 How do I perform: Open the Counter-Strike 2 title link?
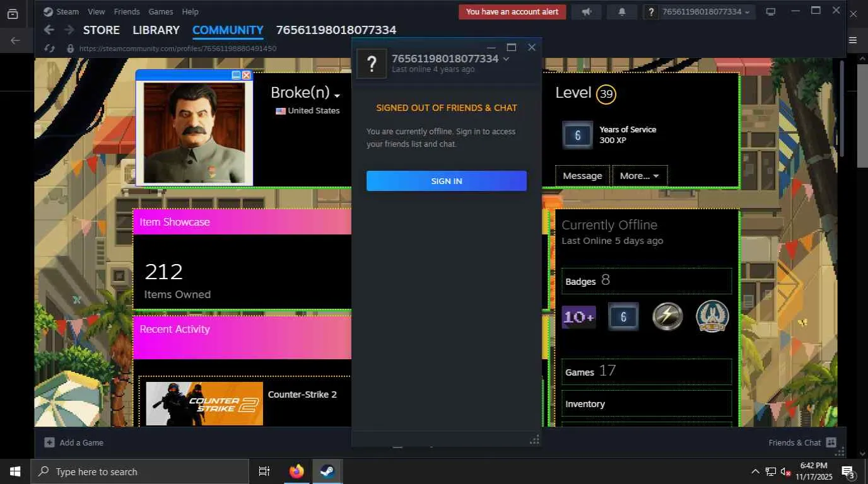(302, 395)
